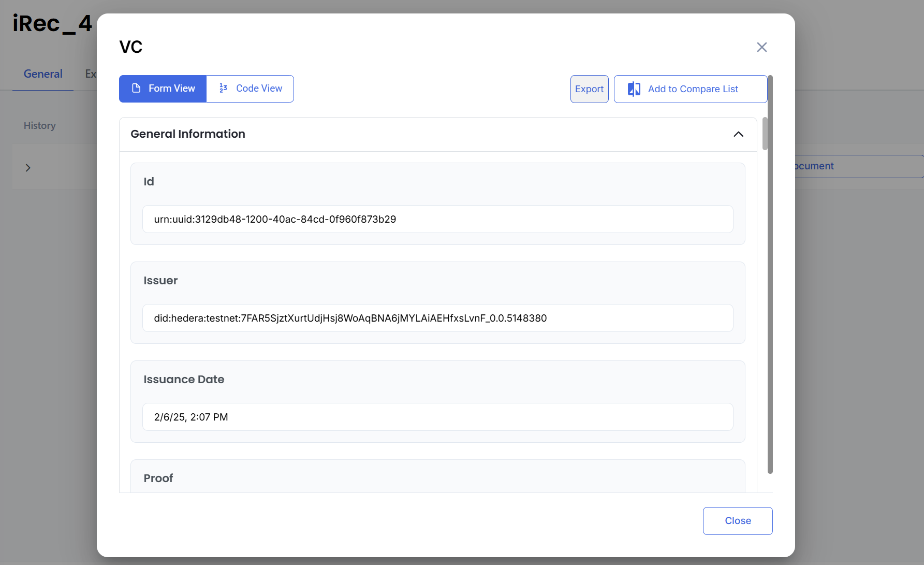Select the Issuer DID field
This screenshot has height=565, width=924.
coord(437,318)
